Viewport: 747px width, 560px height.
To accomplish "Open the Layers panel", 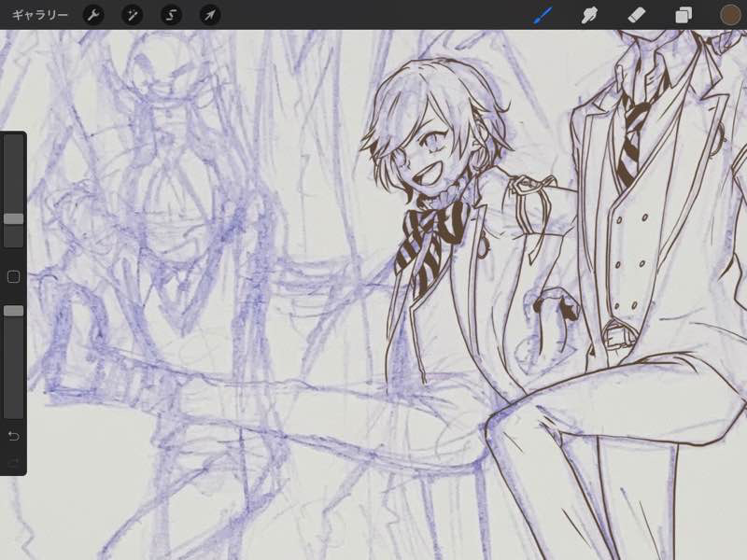I will 684,15.
